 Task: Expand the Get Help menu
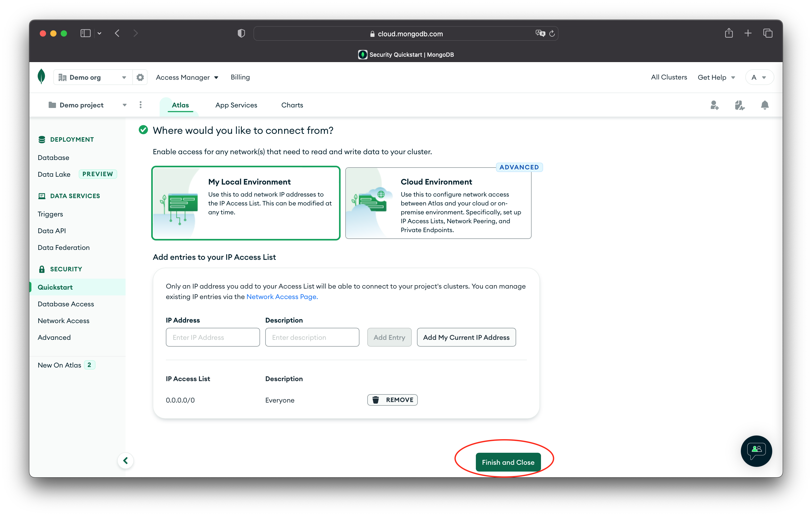click(716, 78)
